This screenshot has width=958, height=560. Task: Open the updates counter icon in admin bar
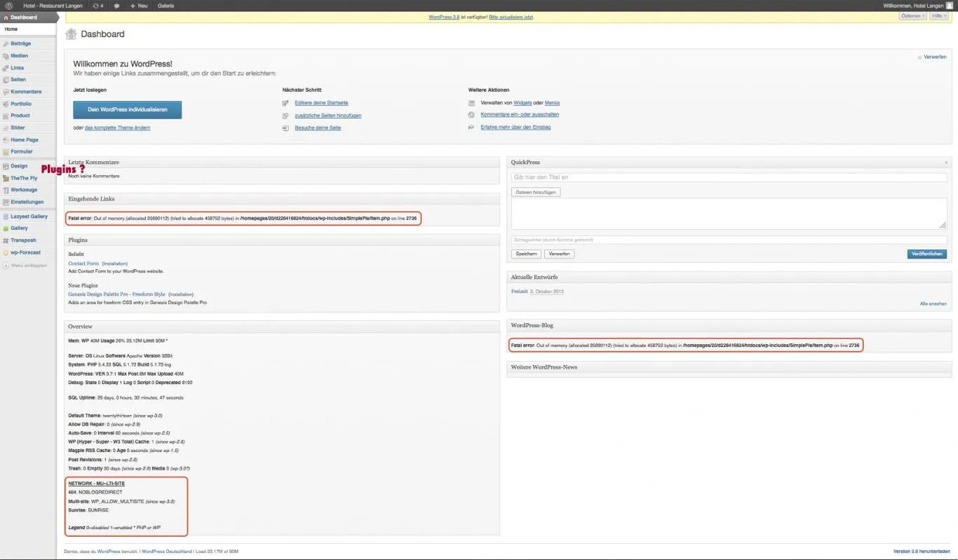click(97, 5)
